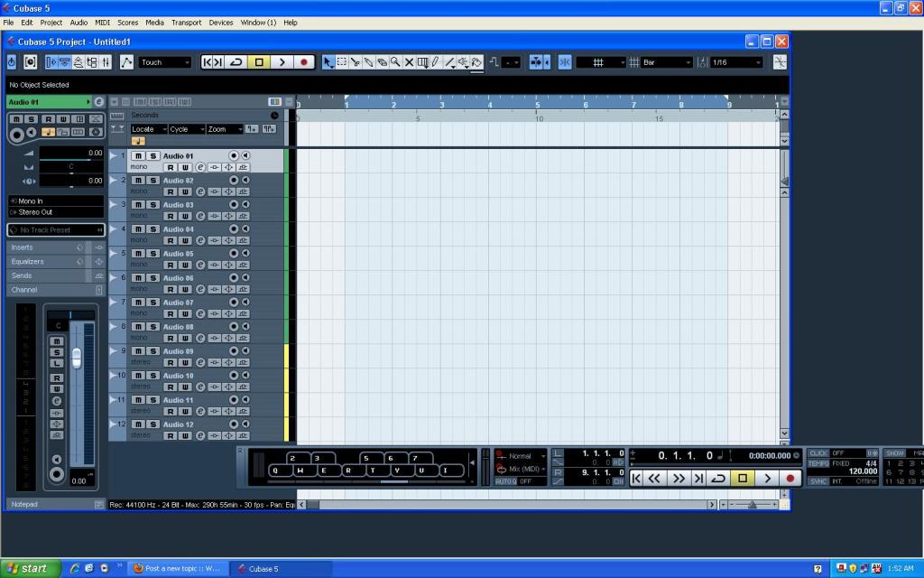Show the Inspector panel toolbar icon
Image resolution: width=924 pixels, height=578 pixels.
[x=51, y=62]
